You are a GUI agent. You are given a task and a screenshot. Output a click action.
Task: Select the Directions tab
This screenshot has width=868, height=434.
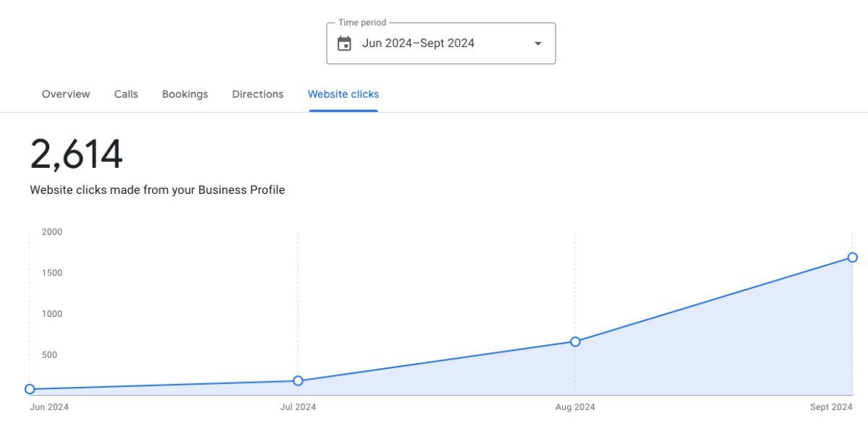258,94
